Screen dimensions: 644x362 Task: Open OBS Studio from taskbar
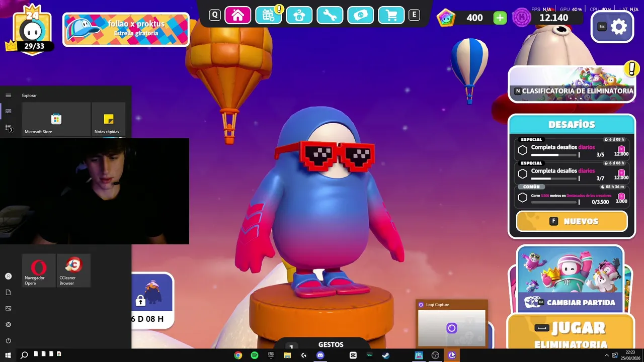tap(435, 355)
